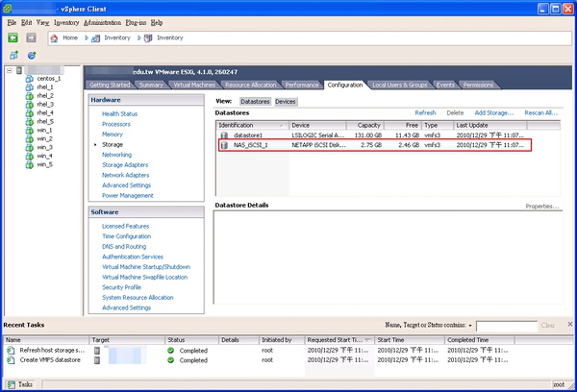577x392 pixels.
Task: Open the Security Profile link
Action: 121,287
